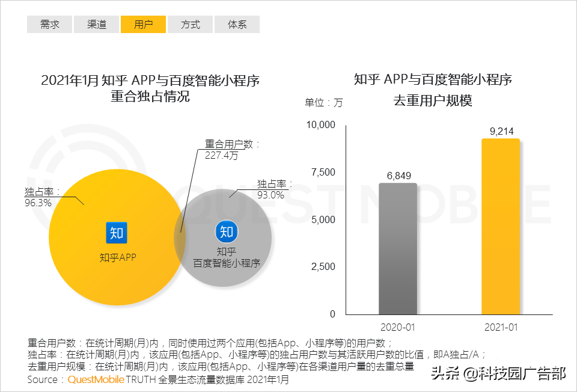Click the 9,214 bar value label
The width and height of the screenshot is (577, 392).
coord(501,131)
